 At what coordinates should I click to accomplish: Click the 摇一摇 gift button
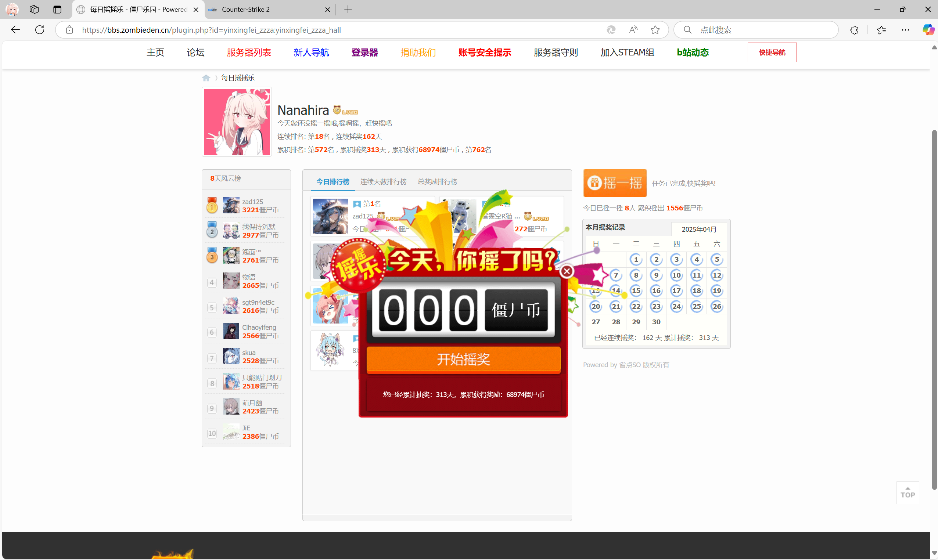point(615,183)
